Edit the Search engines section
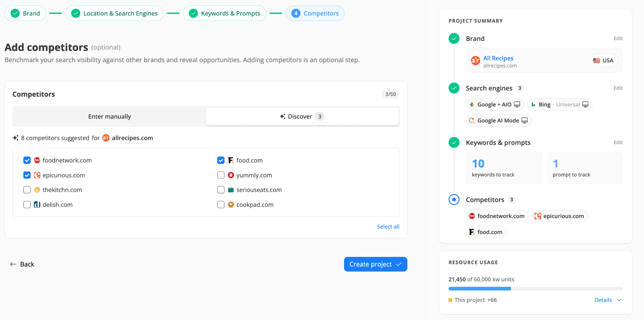This screenshot has height=320, width=644. pos(618,88)
